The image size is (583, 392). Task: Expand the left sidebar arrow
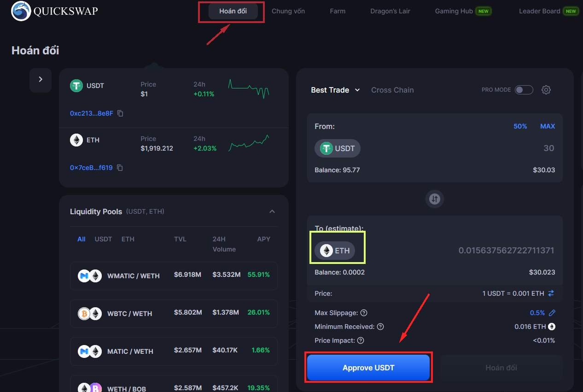pyautogui.click(x=40, y=80)
